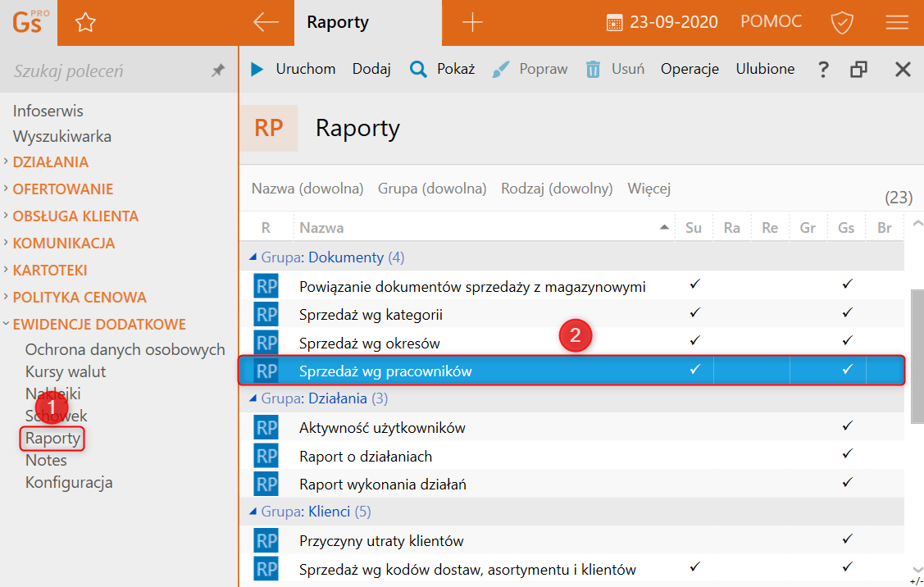This screenshot has height=587, width=924.
Task: Open the Ulubione menu
Action: pos(765,69)
